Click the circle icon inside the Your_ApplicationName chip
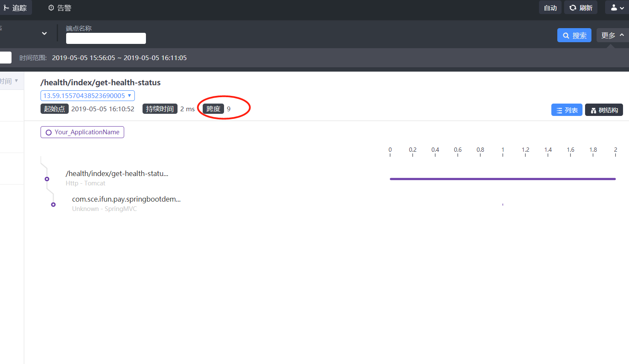The image size is (629, 364). [48, 132]
